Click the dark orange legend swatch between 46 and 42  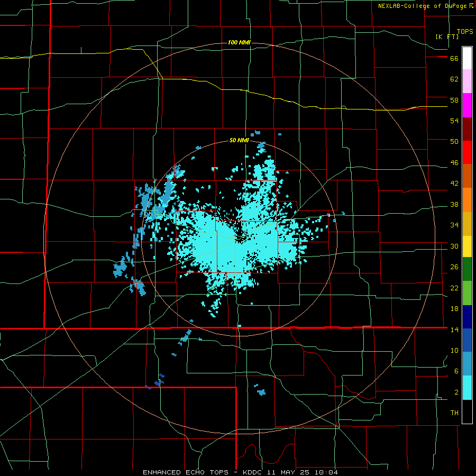[467, 176]
